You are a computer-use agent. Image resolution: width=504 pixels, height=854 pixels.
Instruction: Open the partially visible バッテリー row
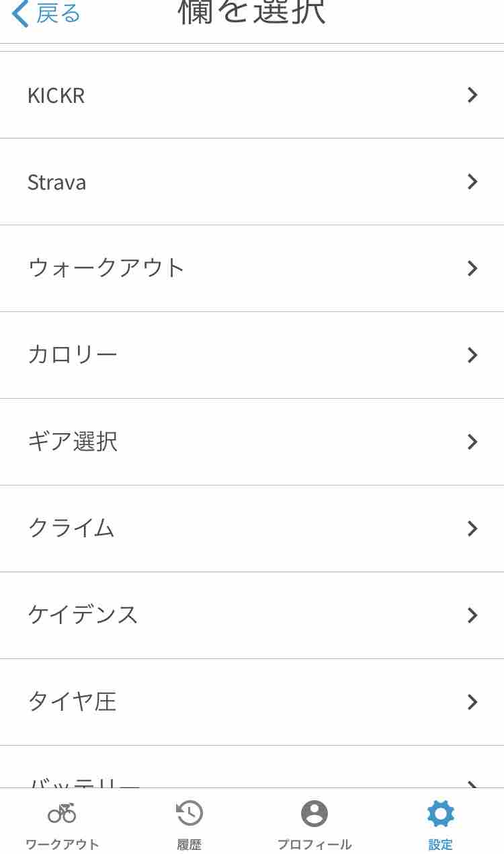(252, 767)
